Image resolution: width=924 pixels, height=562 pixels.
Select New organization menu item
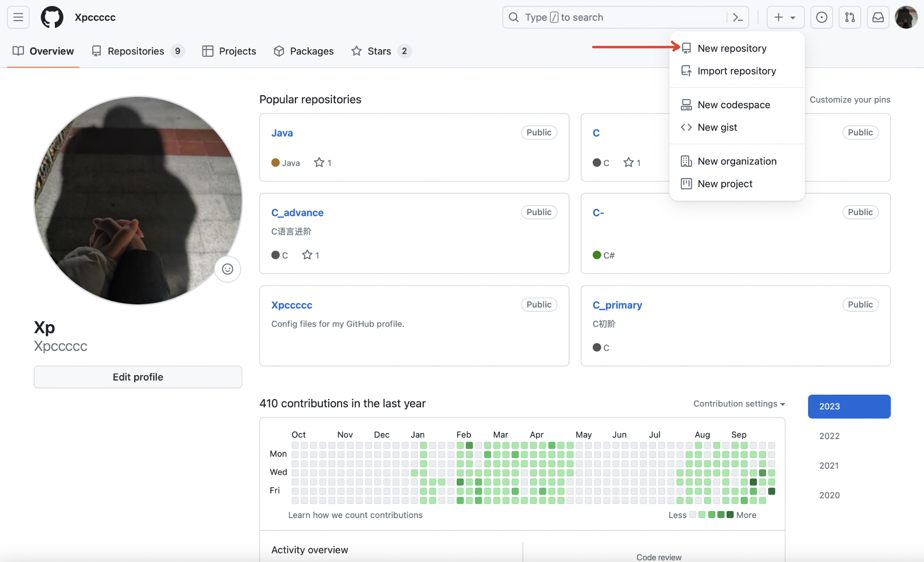[x=737, y=161]
